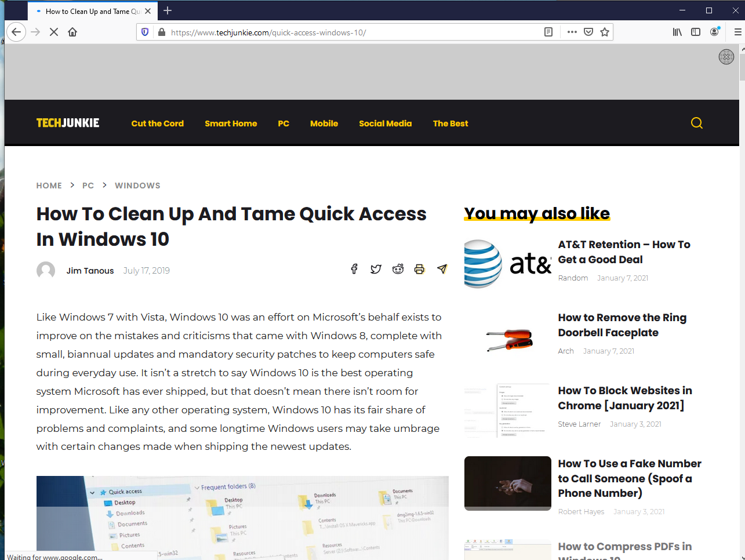Share the article on Twitter
Viewport: 745px width, 560px height.
click(x=376, y=269)
